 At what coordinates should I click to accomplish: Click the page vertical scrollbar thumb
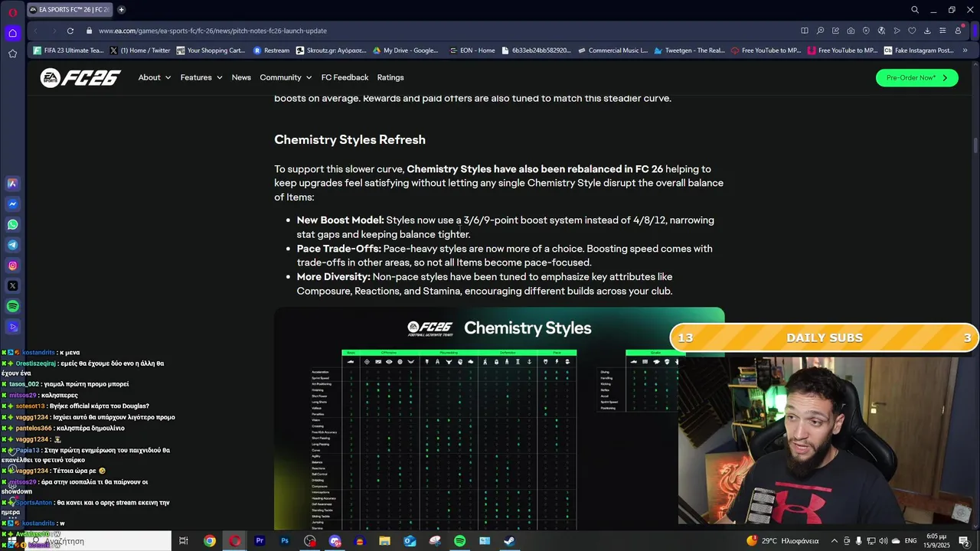pos(975,145)
